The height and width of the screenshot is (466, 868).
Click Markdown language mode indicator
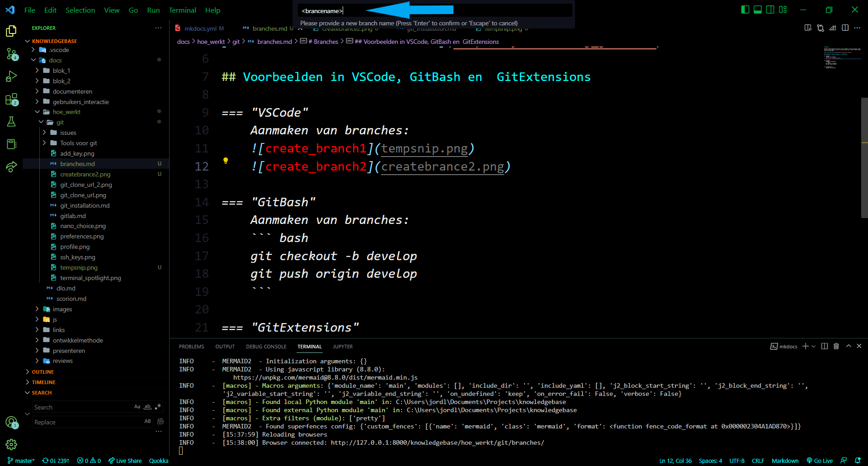(785, 461)
